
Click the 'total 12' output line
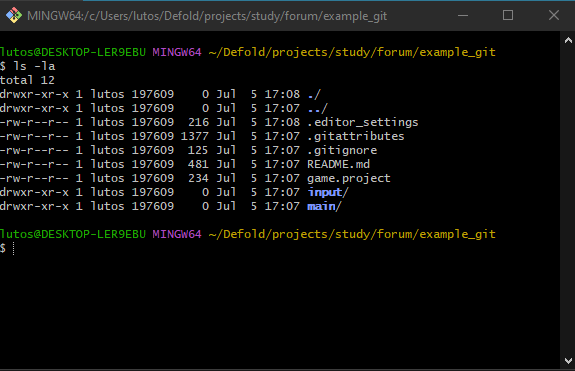click(x=27, y=80)
